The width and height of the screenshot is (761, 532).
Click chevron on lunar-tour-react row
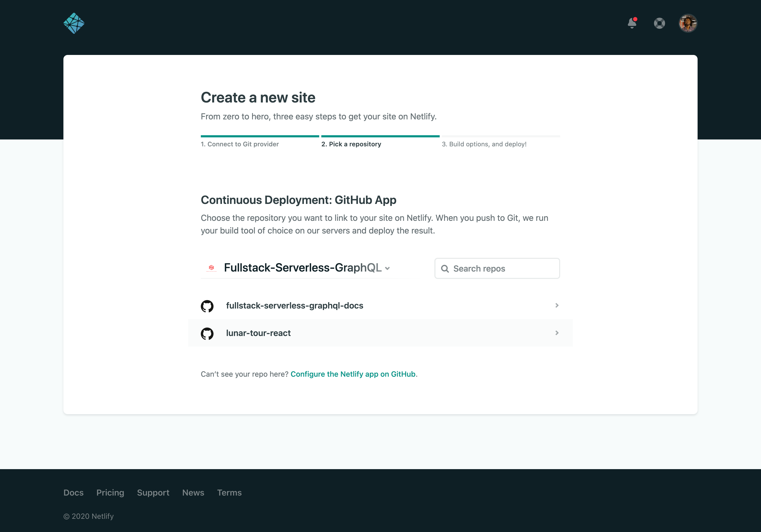pos(557,333)
